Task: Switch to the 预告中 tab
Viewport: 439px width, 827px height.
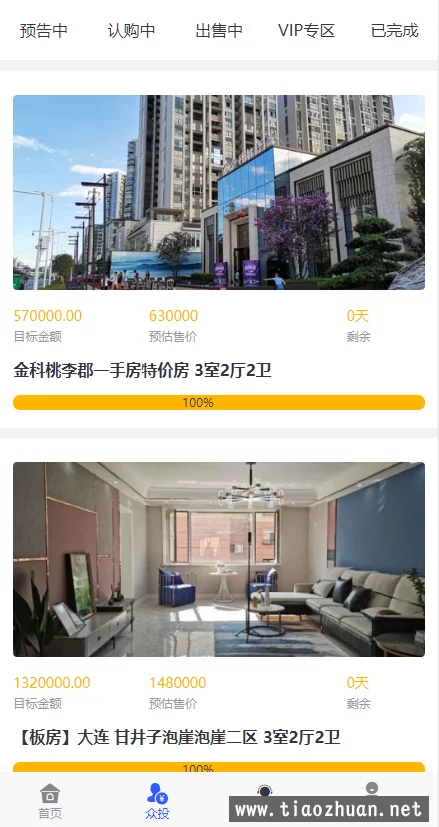Action: tap(44, 31)
